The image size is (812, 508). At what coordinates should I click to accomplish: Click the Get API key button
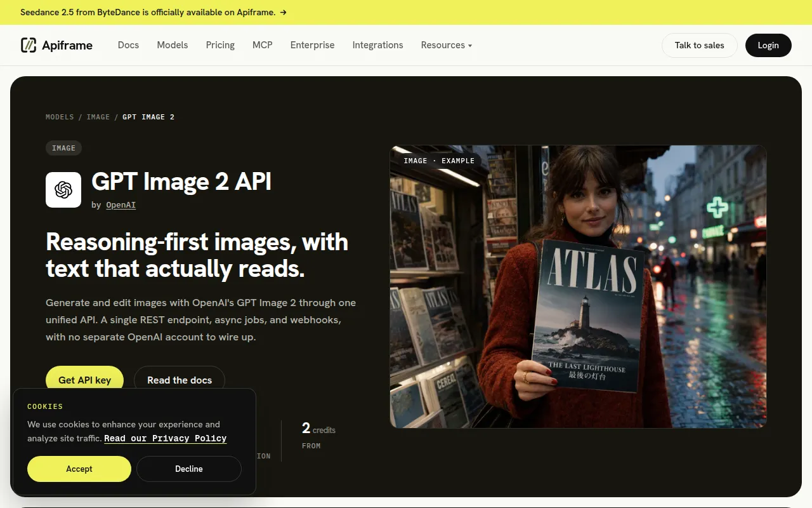point(84,380)
